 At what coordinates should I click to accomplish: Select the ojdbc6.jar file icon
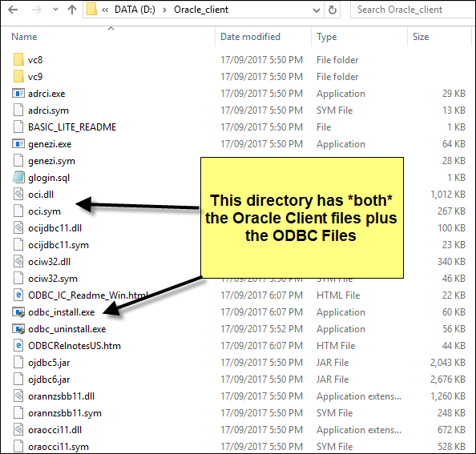[x=18, y=379]
